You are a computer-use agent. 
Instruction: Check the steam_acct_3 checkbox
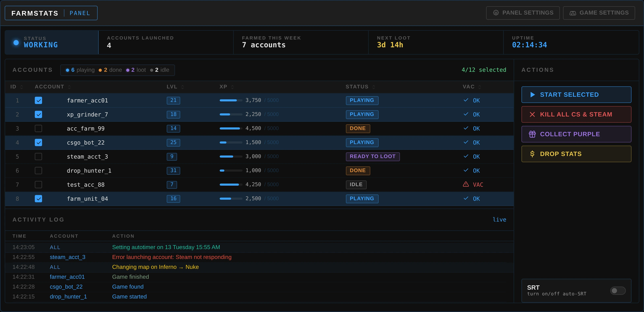click(38, 156)
